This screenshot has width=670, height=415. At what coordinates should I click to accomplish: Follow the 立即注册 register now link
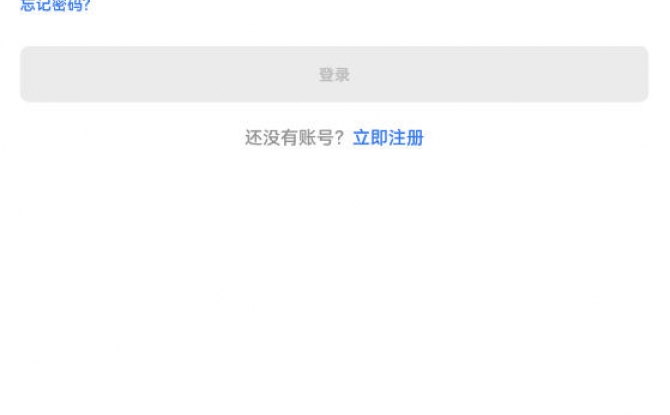click(x=388, y=138)
